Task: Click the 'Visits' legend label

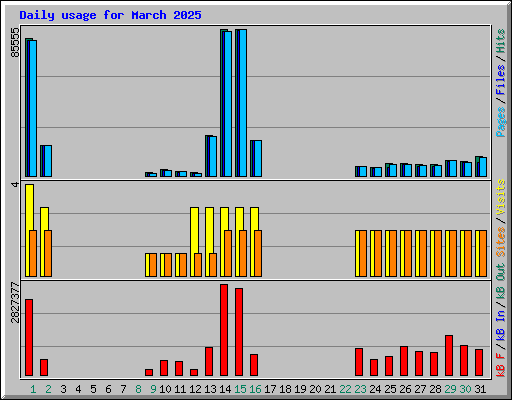Action: (x=501, y=197)
